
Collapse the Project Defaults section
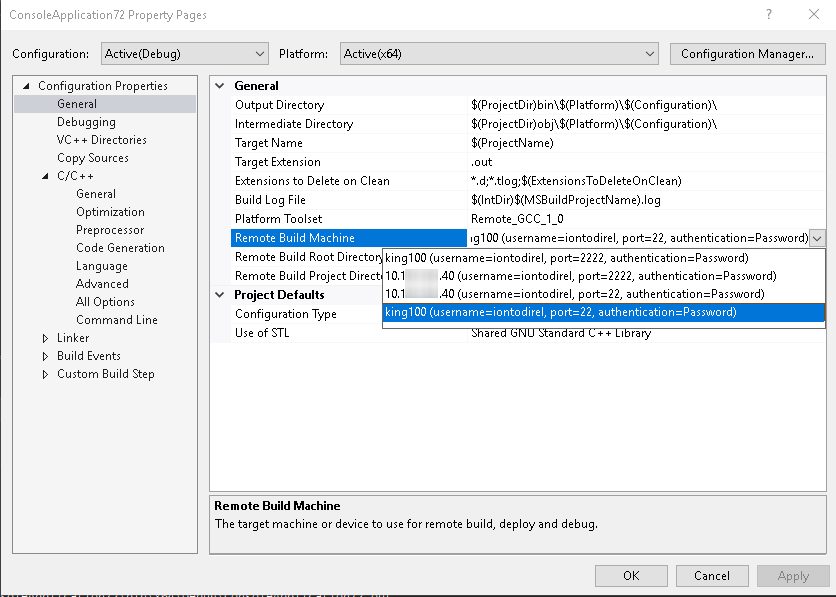click(x=221, y=294)
